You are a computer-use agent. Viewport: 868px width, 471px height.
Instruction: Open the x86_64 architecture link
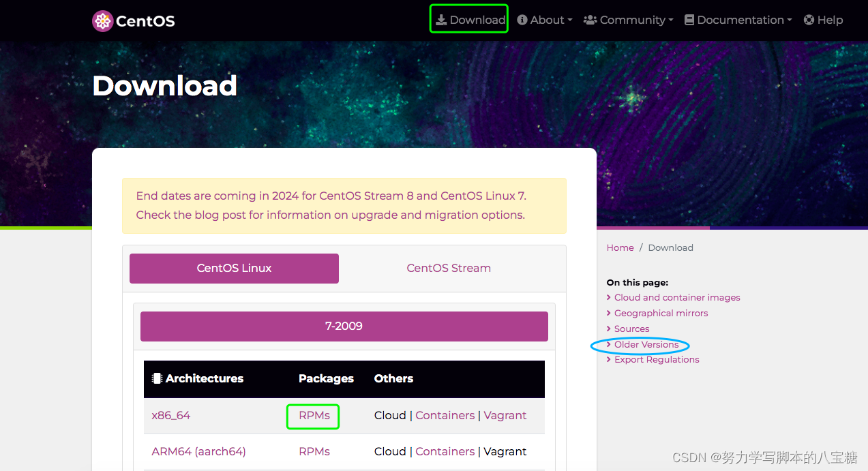coord(171,415)
